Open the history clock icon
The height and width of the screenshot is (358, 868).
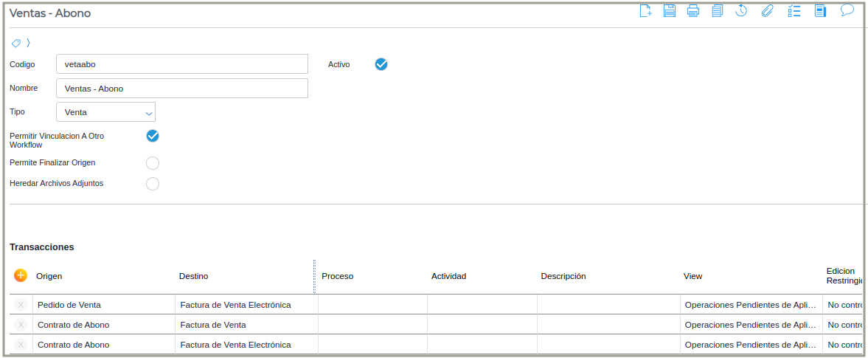pyautogui.click(x=742, y=11)
